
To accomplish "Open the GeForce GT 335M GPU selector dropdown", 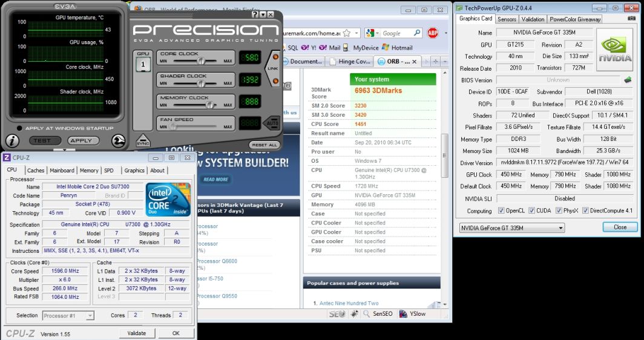I will coord(512,228).
